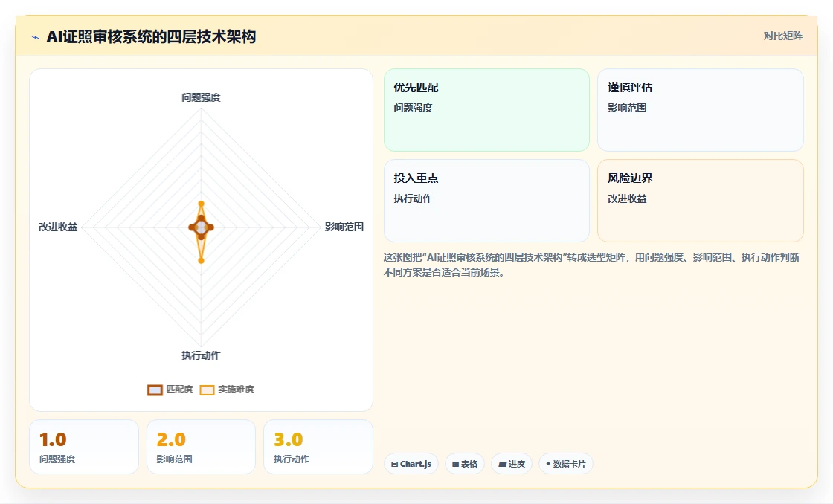Click the 实施难度 legend label
The image size is (833, 504).
236,390
